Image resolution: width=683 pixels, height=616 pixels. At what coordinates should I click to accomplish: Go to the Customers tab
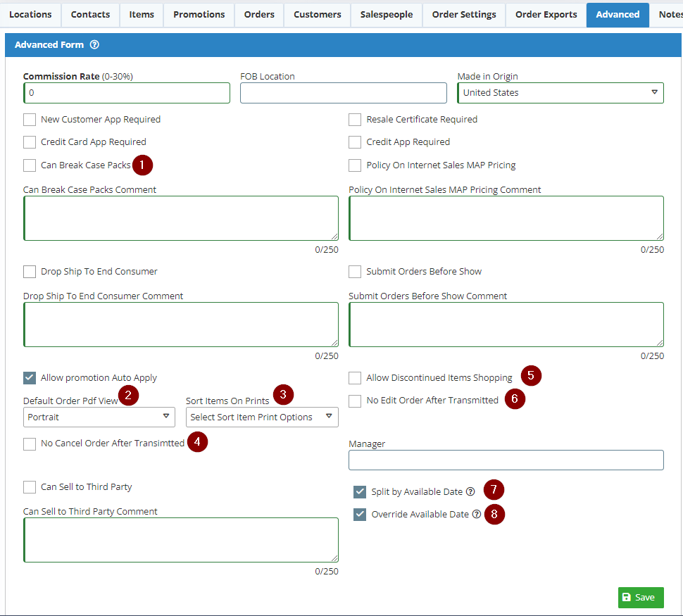click(x=317, y=14)
